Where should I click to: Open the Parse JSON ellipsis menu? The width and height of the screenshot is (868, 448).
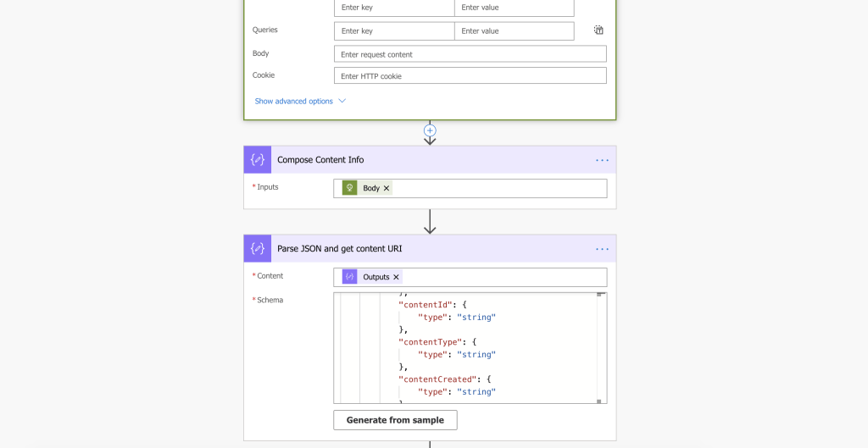(x=602, y=249)
